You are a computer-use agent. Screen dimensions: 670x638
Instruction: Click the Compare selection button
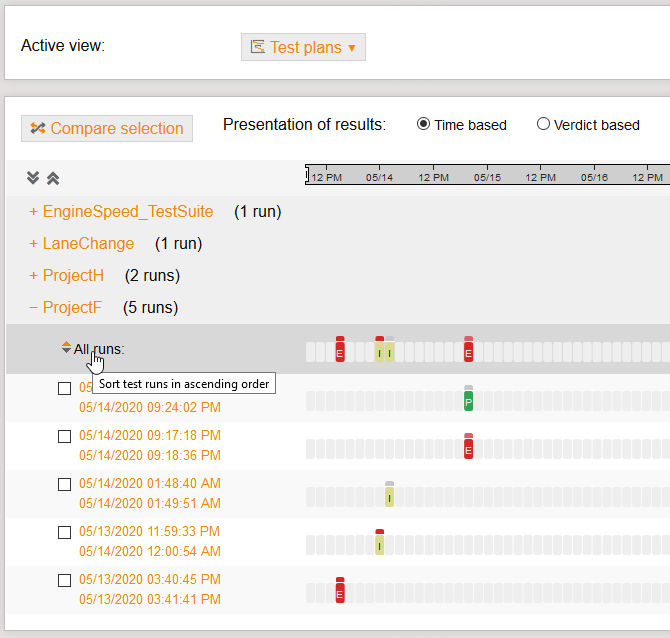click(107, 128)
